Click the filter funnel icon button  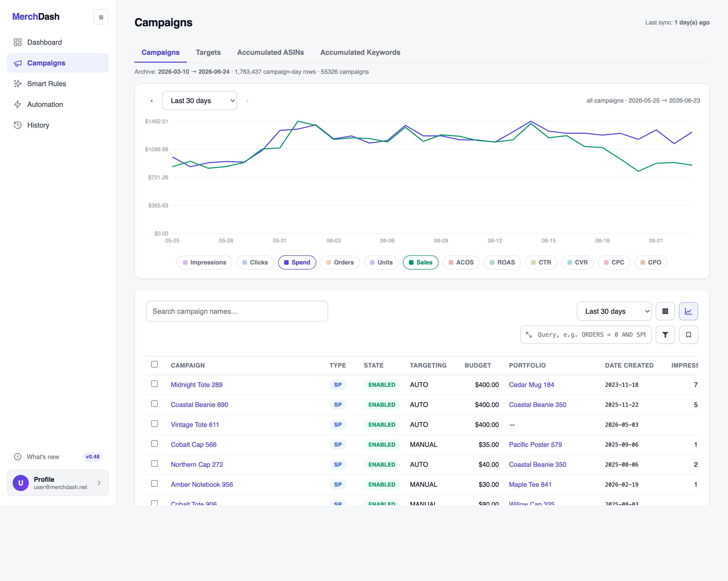pos(665,335)
